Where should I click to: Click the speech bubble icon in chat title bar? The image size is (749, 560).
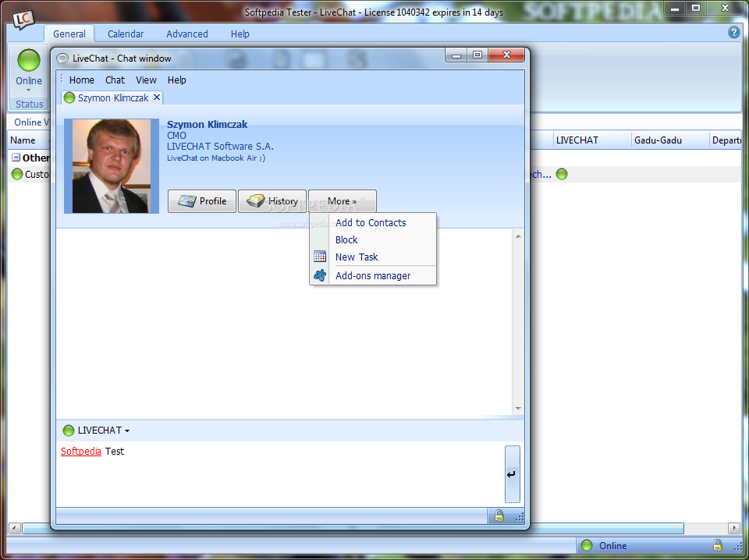pos(62,58)
